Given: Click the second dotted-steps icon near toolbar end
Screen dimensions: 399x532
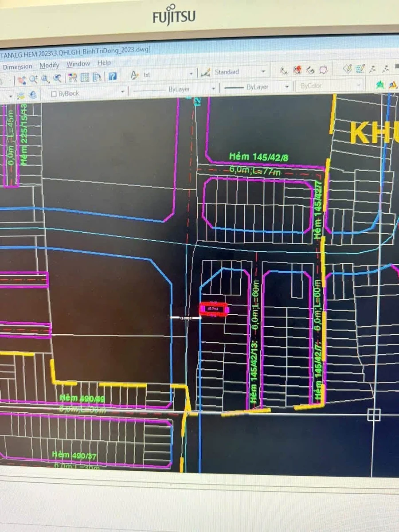Looking at the screenshot, I should click(385, 68).
